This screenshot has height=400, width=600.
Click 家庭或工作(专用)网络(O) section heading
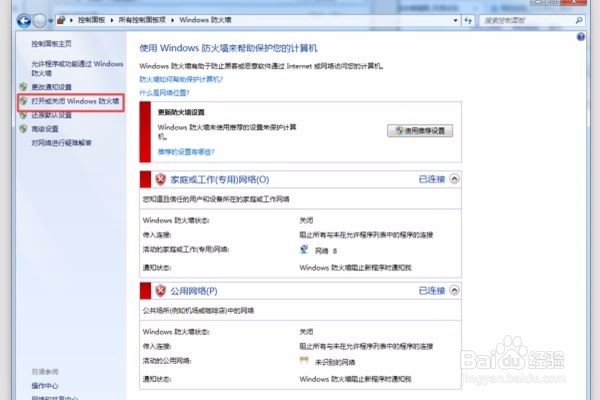[220, 179]
